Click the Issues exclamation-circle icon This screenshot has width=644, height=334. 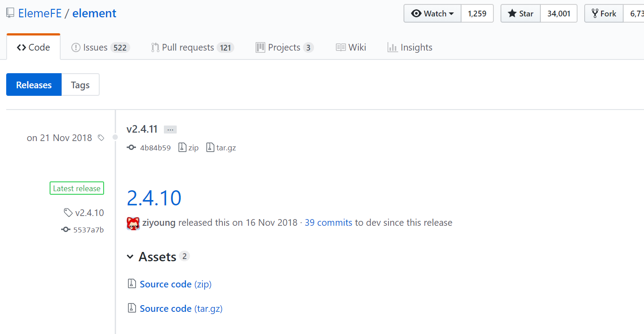coord(76,47)
